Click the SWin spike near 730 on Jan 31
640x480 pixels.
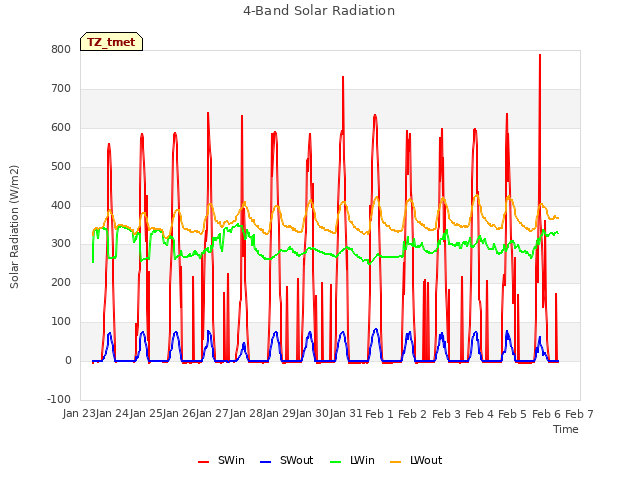[x=343, y=77]
